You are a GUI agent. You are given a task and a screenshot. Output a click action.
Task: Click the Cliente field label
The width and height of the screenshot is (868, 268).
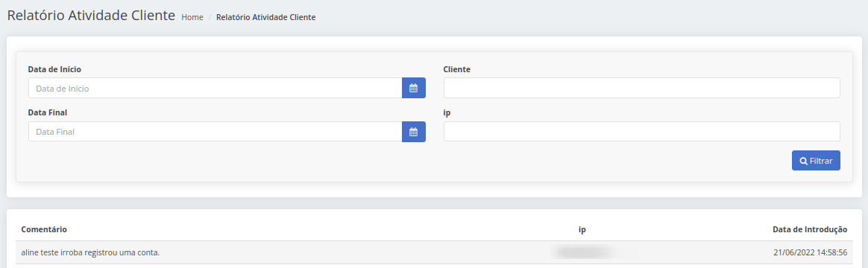457,69
